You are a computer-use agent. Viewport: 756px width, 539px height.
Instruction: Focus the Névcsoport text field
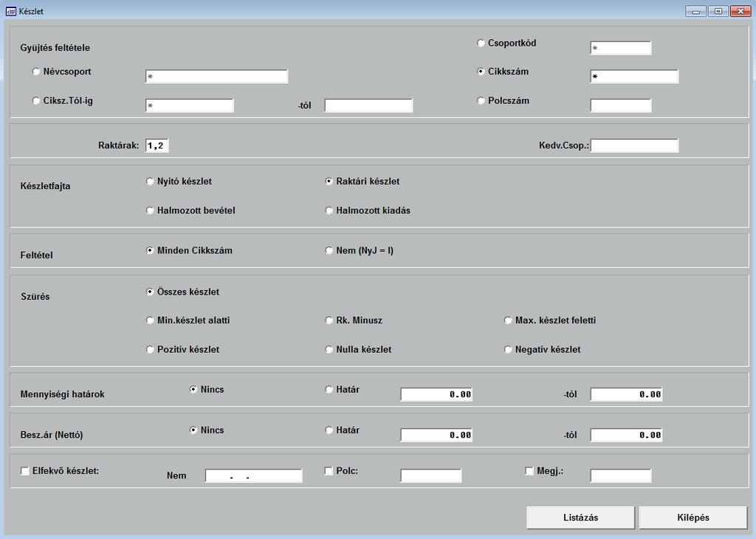pyautogui.click(x=216, y=77)
